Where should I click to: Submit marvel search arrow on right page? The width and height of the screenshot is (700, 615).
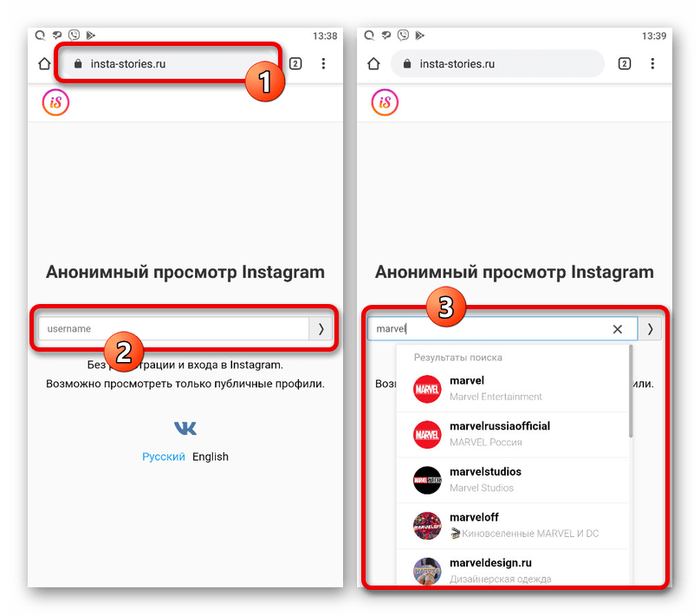click(650, 329)
